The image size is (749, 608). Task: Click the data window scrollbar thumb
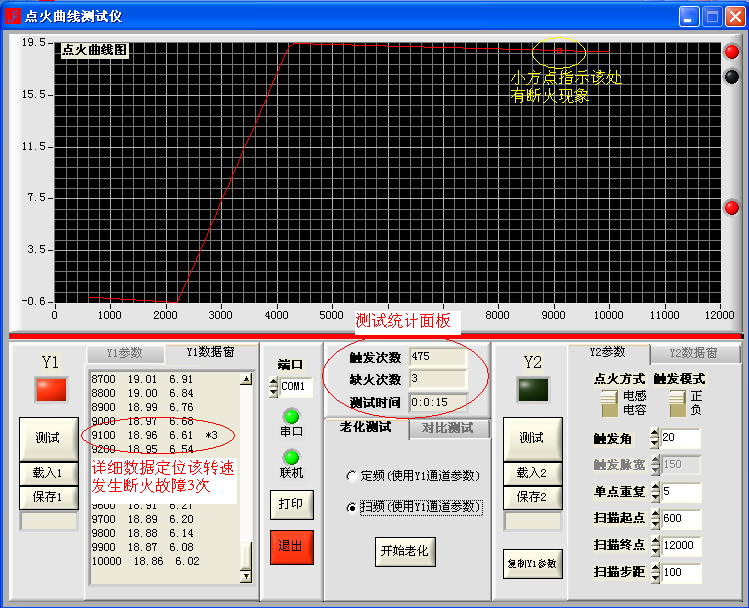[x=246, y=556]
